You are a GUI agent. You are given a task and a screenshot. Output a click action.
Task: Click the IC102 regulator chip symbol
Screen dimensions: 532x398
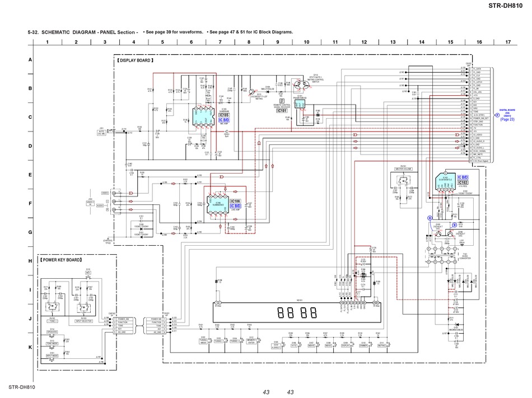pyautogui.click(x=446, y=182)
